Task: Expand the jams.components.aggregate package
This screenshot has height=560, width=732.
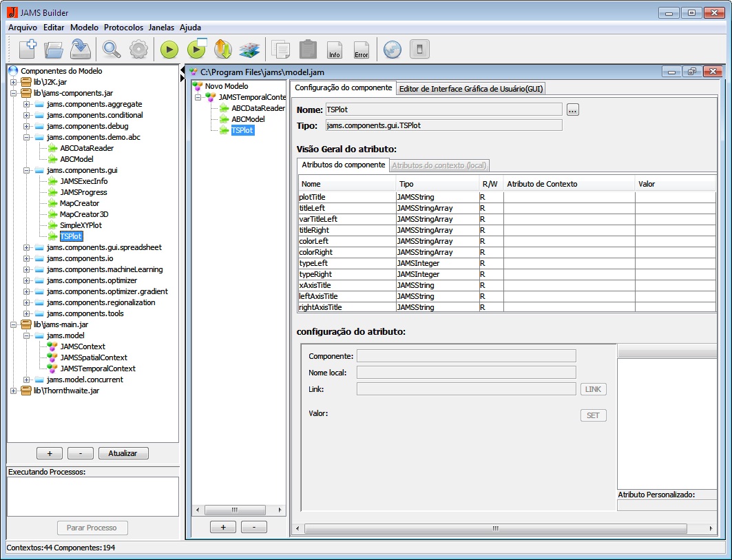Action: point(27,104)
